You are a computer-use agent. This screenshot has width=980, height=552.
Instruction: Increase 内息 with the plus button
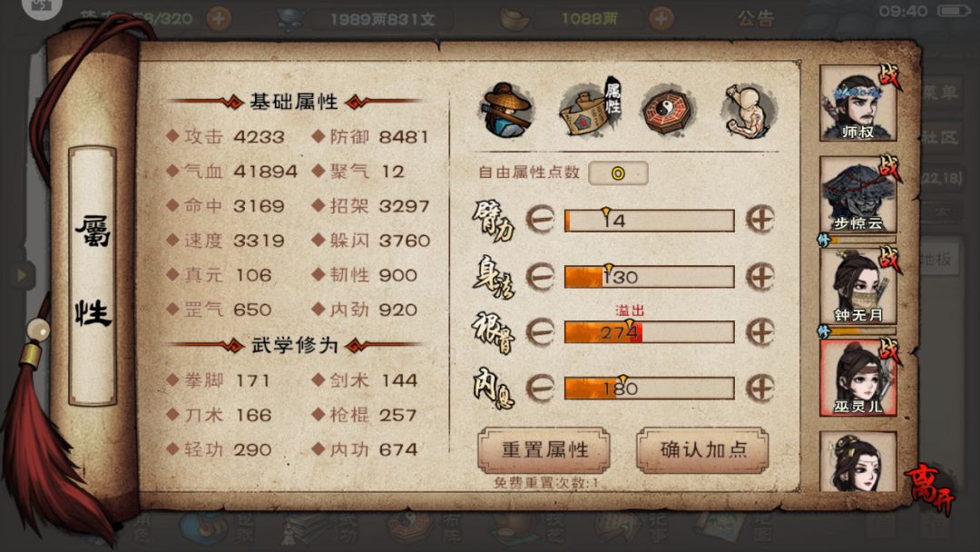click(x=760, y=389)
